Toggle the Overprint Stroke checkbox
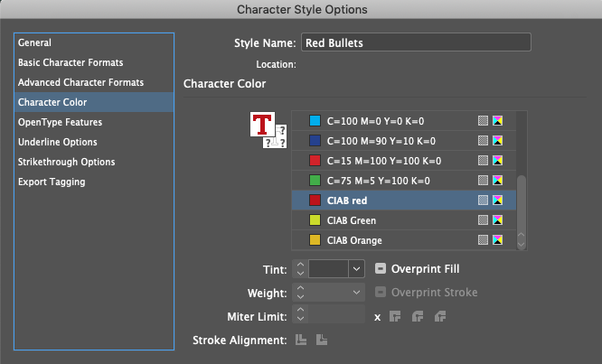Image resolution: width=602 pixels, height=364 pixels. click(381, 292)
